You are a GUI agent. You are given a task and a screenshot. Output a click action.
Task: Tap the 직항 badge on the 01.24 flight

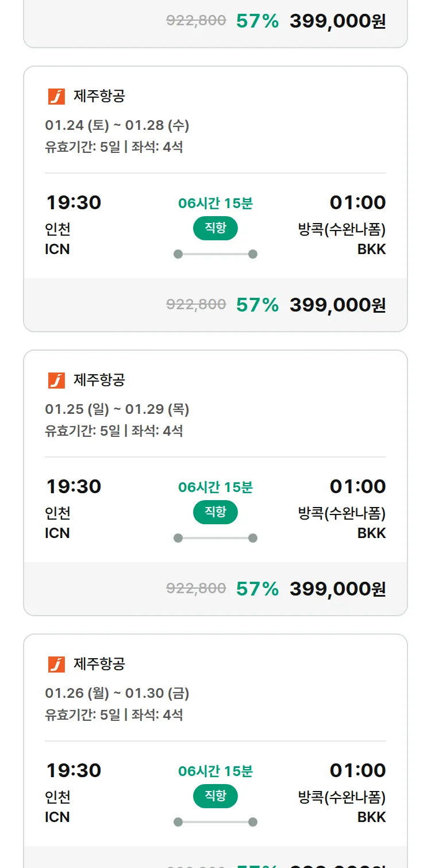pos(215,228)
